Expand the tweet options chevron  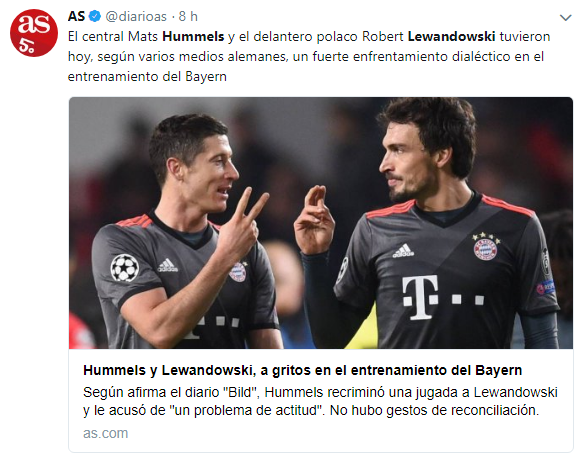tap(565, 17)
